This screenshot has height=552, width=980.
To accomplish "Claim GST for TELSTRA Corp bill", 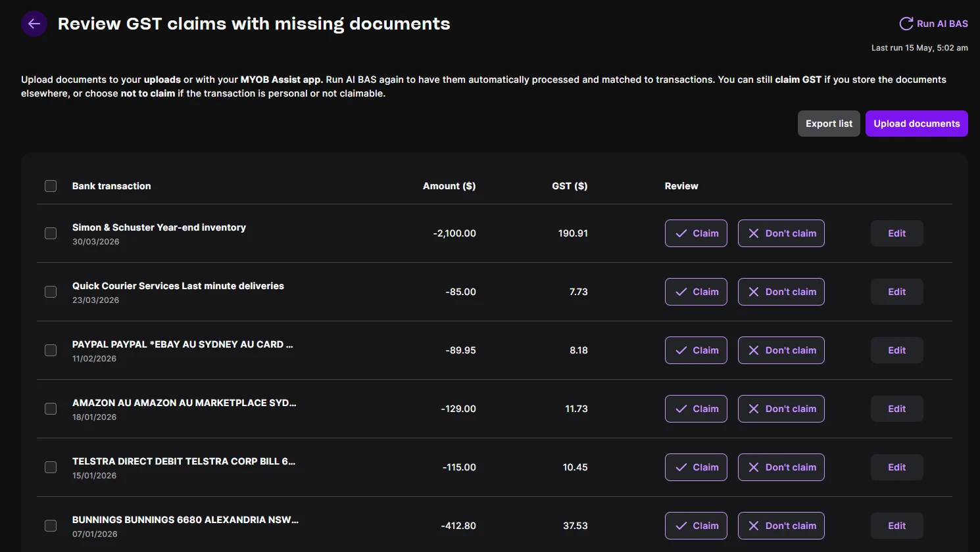I will (696, 467).
